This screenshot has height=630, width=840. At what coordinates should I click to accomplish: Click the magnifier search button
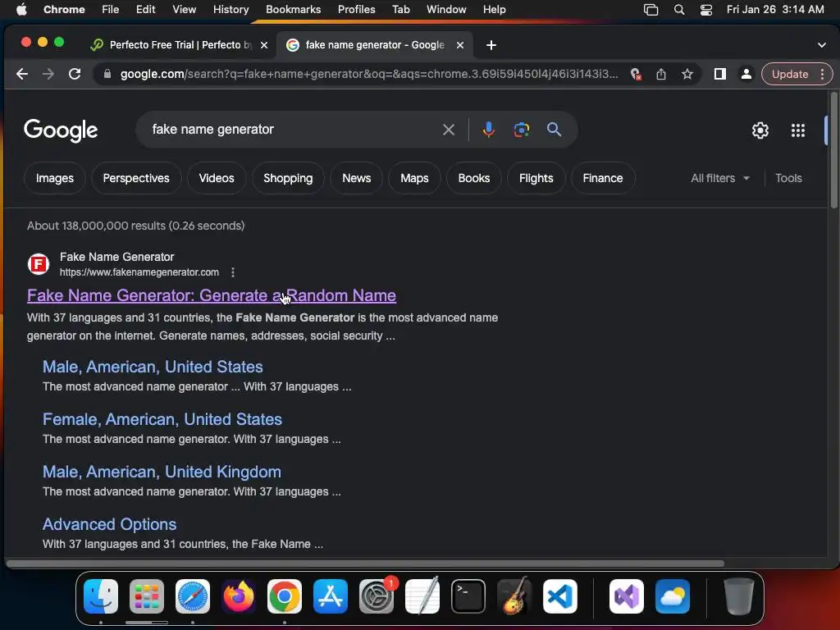click(554, 130)
